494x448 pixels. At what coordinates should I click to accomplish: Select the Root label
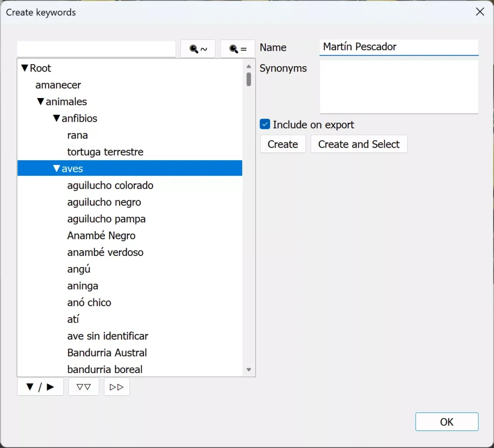click(x=41, y=68)
